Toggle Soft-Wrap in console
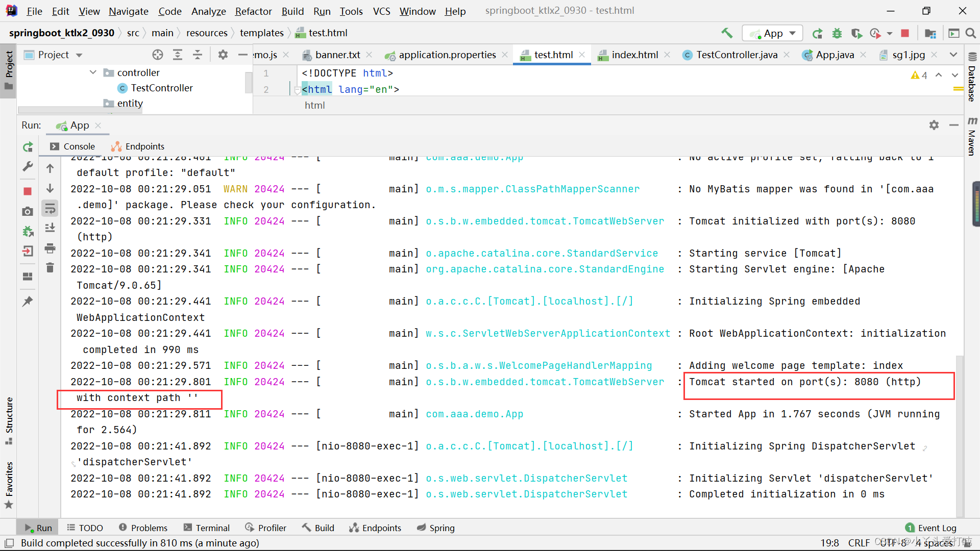The height and width of the screenshot is (551, 980). (x=50, y=208)
